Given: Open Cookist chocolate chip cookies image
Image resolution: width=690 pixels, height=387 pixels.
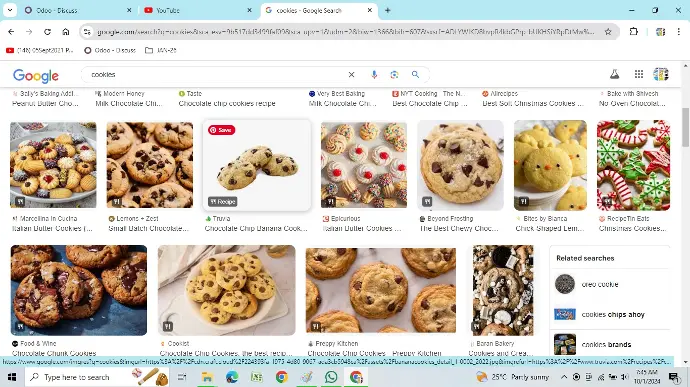Looking at the screenshot, I should 227,290.
